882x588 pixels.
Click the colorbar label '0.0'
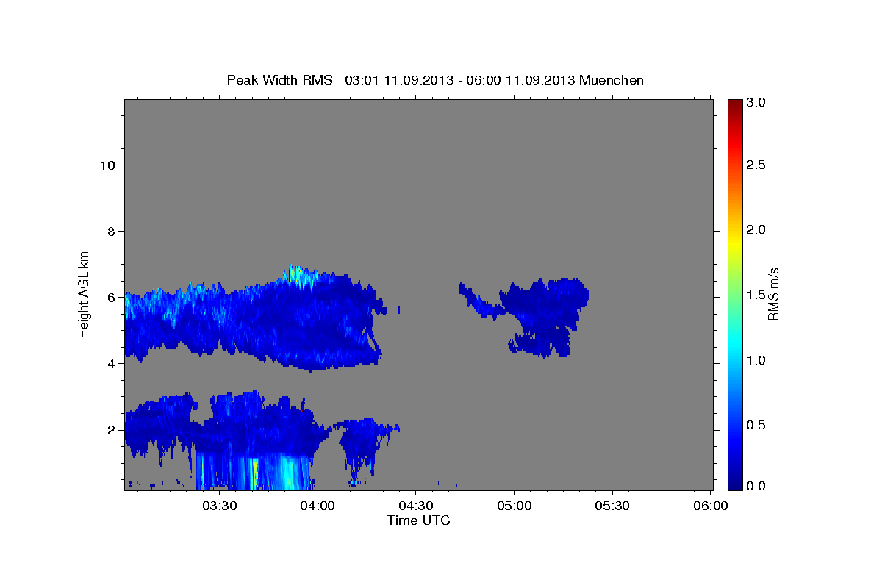click(x=756, y=486)
